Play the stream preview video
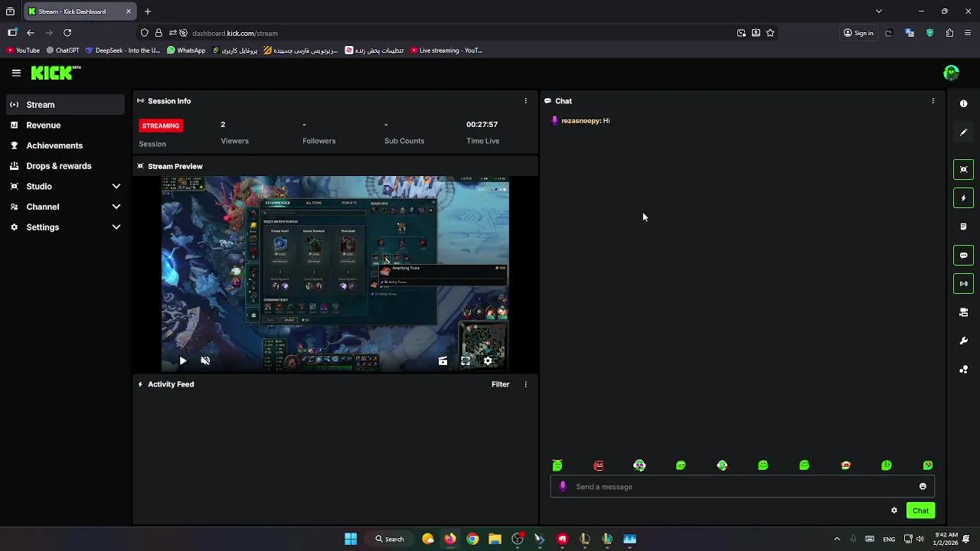 point(183,360)
